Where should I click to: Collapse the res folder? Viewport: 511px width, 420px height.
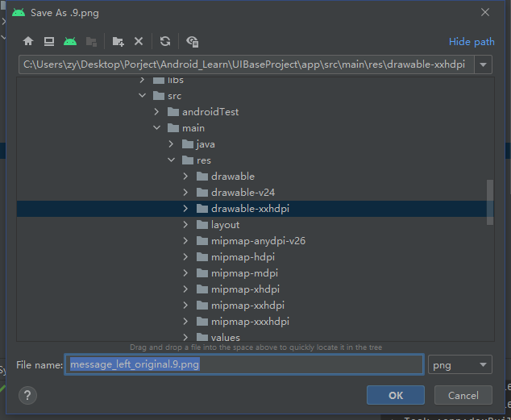172,160
